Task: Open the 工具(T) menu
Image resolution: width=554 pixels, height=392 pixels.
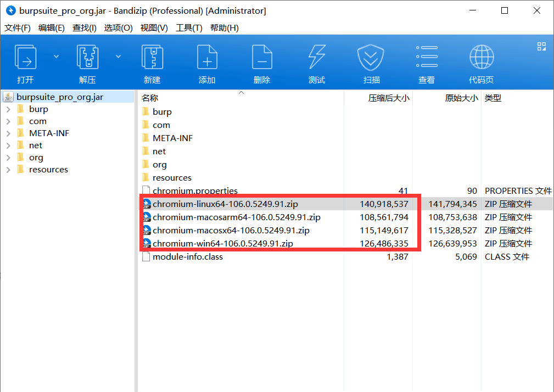Action: [x=189, y=28]
